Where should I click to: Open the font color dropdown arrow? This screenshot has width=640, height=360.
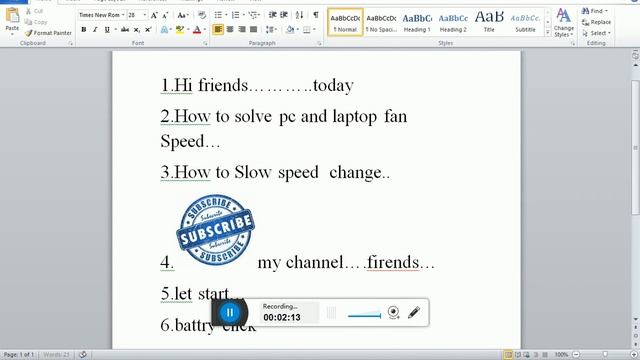[204, 29]
